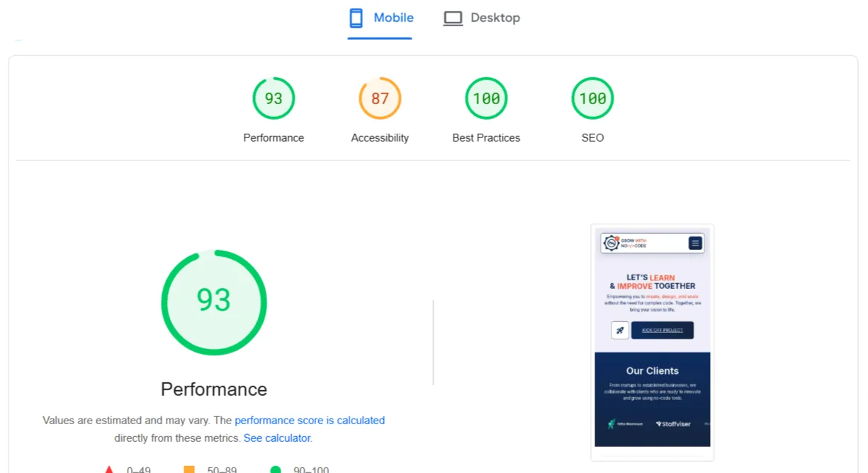Click 'LET'S LEARN & IMPROVE TOGETHER' headline in preview

(653, 282)
